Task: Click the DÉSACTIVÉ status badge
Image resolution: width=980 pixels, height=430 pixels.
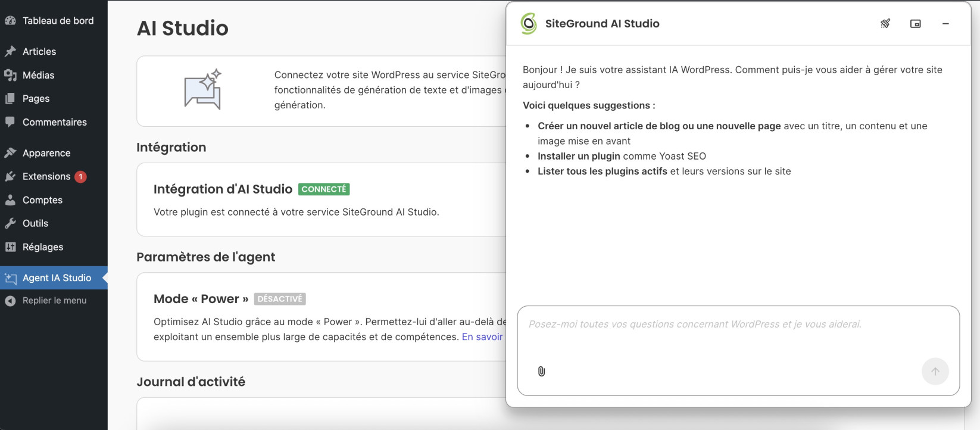Action: [x=280, y=299]
